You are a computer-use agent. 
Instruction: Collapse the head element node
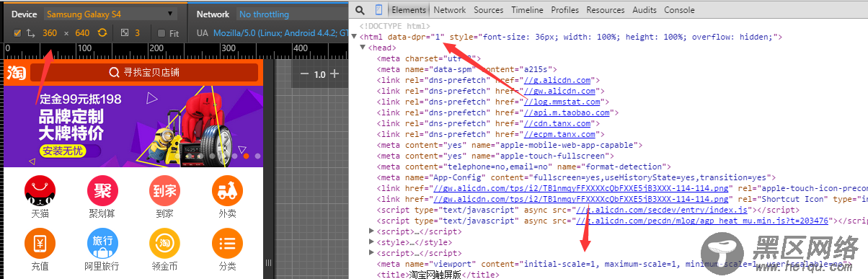[363, 48]
